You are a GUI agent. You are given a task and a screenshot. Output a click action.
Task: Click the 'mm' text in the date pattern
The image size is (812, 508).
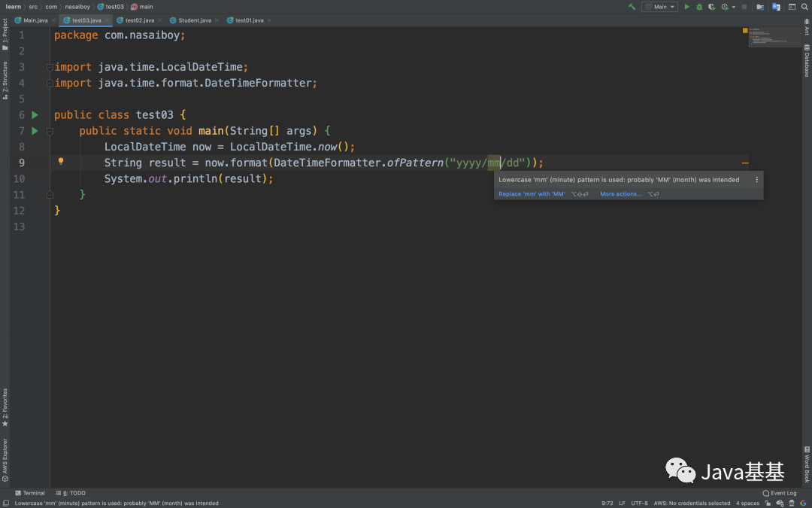493,163
